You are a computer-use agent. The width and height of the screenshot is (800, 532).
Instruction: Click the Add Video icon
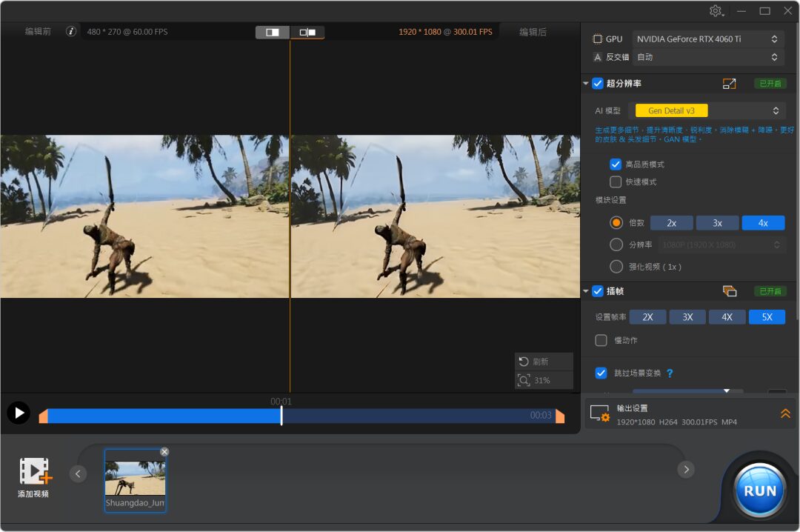coord(34,471)
